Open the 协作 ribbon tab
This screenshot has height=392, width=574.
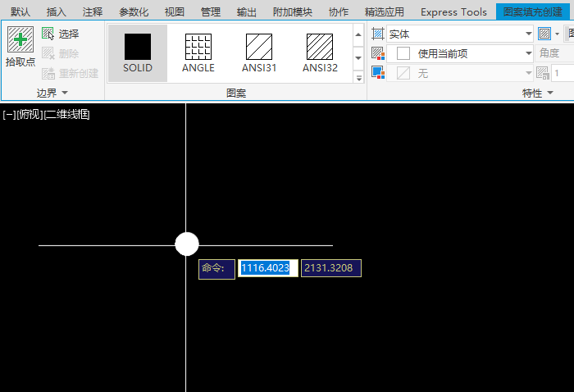coord(338,12)
